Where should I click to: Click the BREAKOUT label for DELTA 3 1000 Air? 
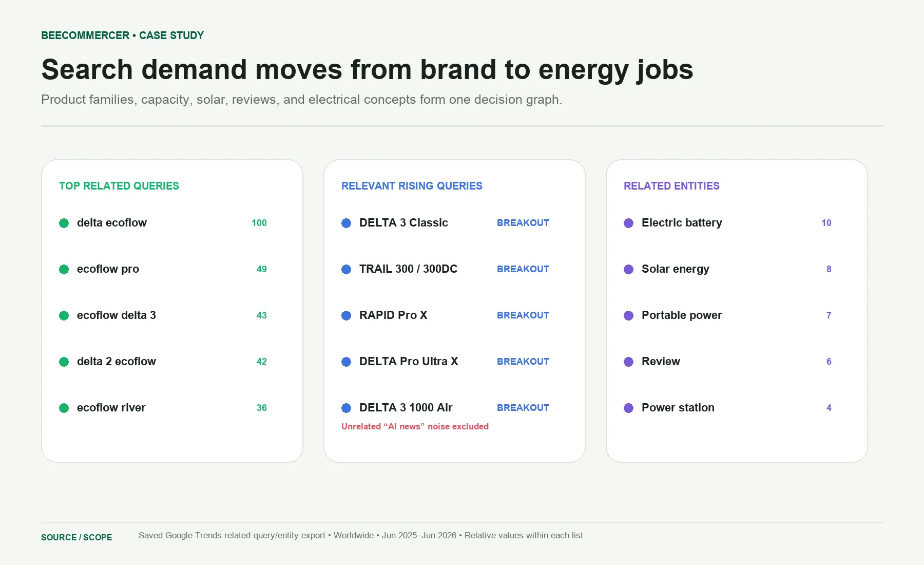coord(523,408)
